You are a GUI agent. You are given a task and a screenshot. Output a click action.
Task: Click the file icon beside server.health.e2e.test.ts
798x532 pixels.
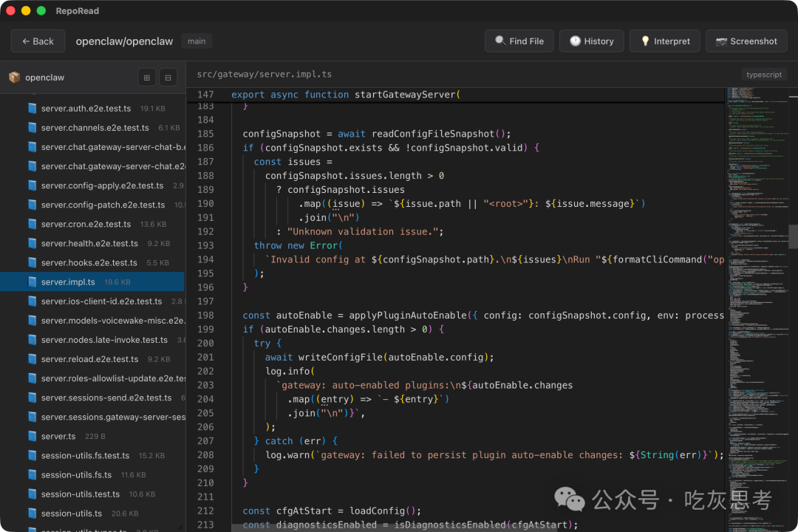[32, 243]
